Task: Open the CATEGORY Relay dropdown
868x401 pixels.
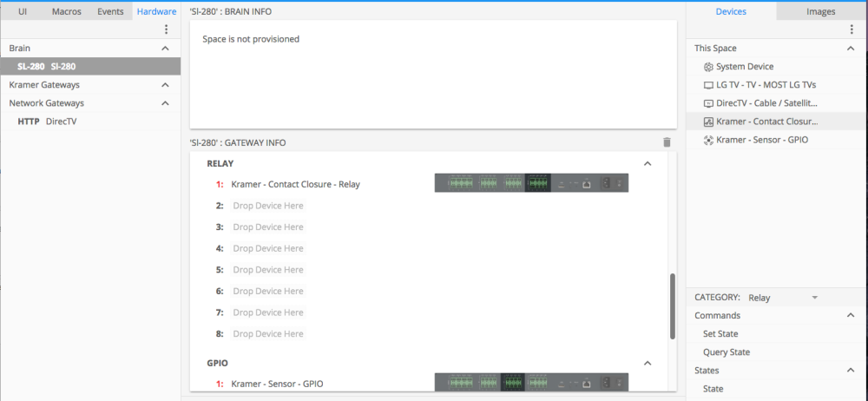Action: pyautogui.click(x=783, y=298)
